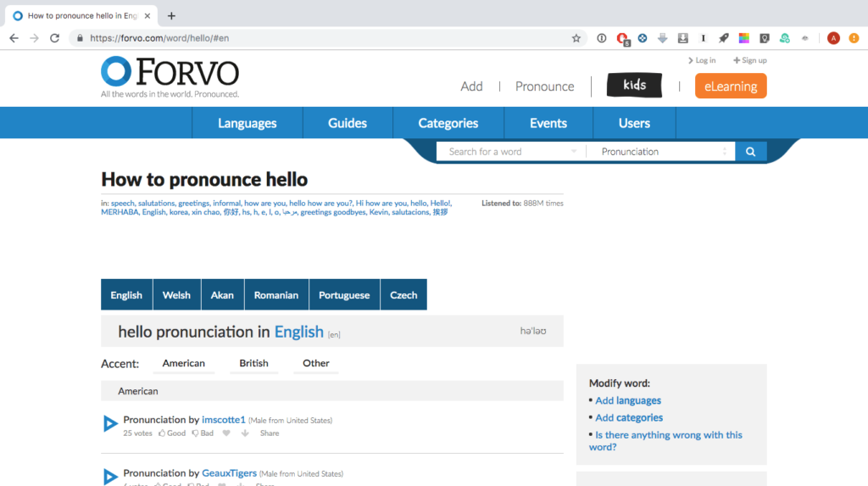Click the small gray extension before the profile avatar
The width and height of the screenshot is (868, 486).
(x=805, y=38)
